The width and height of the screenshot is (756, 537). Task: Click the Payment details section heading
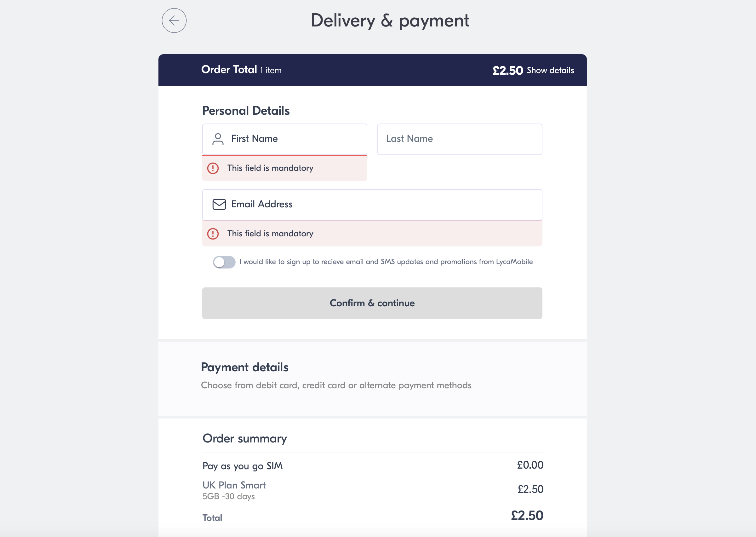click(245, 367)
